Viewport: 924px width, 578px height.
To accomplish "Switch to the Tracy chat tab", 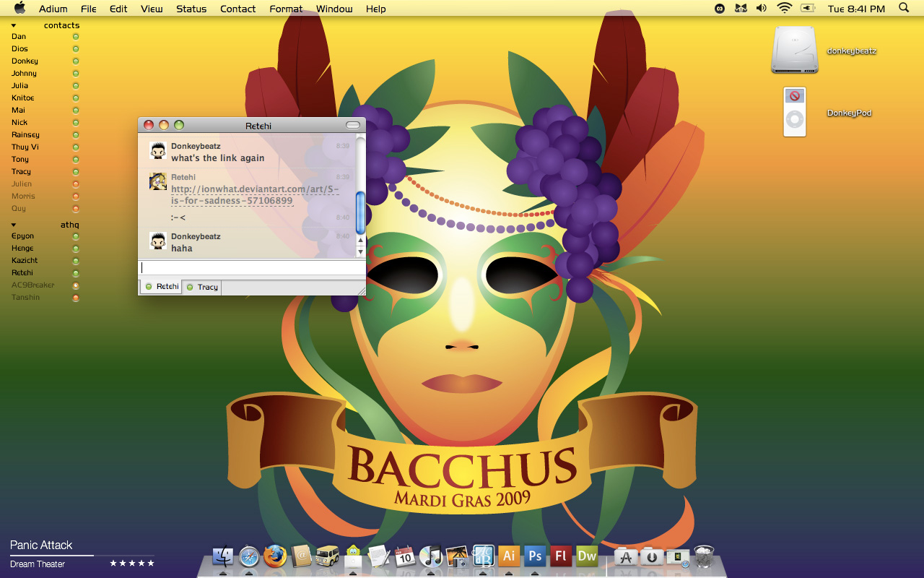I will pos(202,287).
